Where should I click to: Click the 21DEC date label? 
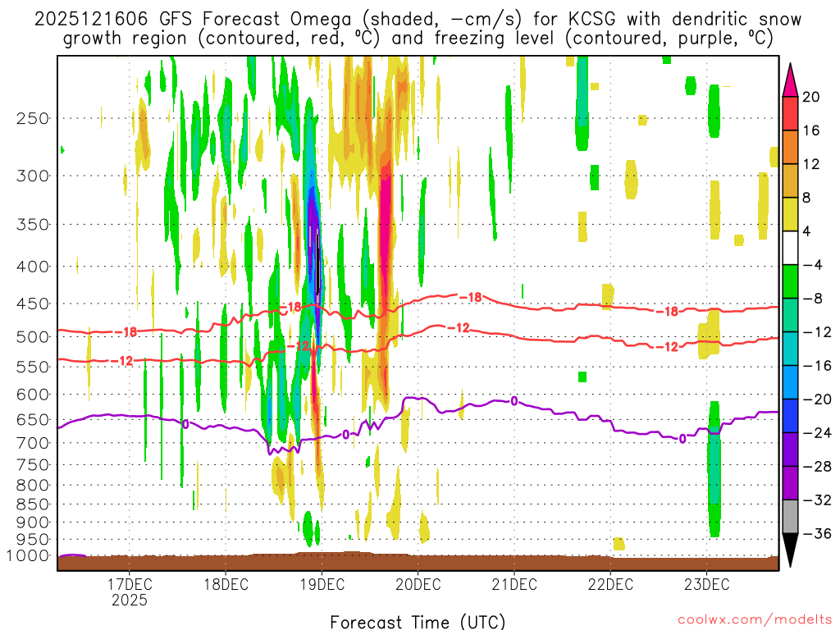coord(514,584)
